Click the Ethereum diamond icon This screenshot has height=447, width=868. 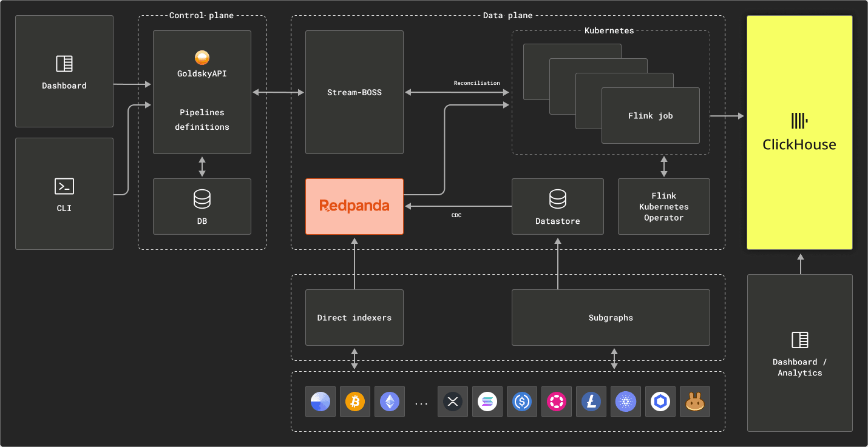click(390, 402)
